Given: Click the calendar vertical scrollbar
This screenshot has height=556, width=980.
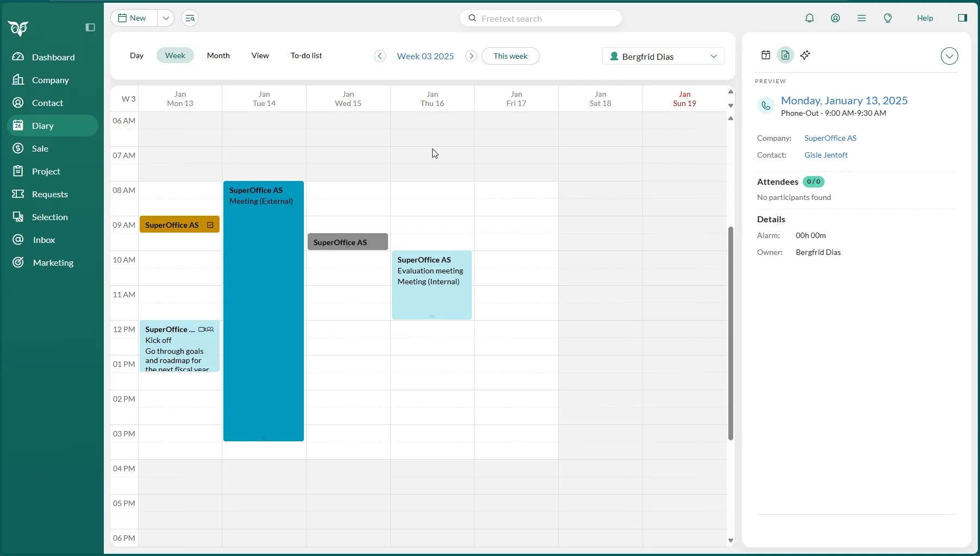Looking at the screenshot, I should point(731,333).
